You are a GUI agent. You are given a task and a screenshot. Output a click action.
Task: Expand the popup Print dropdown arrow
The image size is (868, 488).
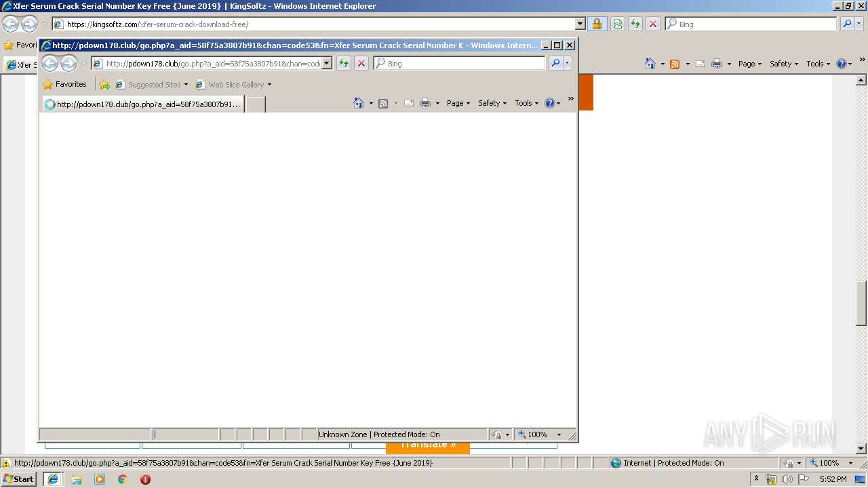click(x=437, y=103)
